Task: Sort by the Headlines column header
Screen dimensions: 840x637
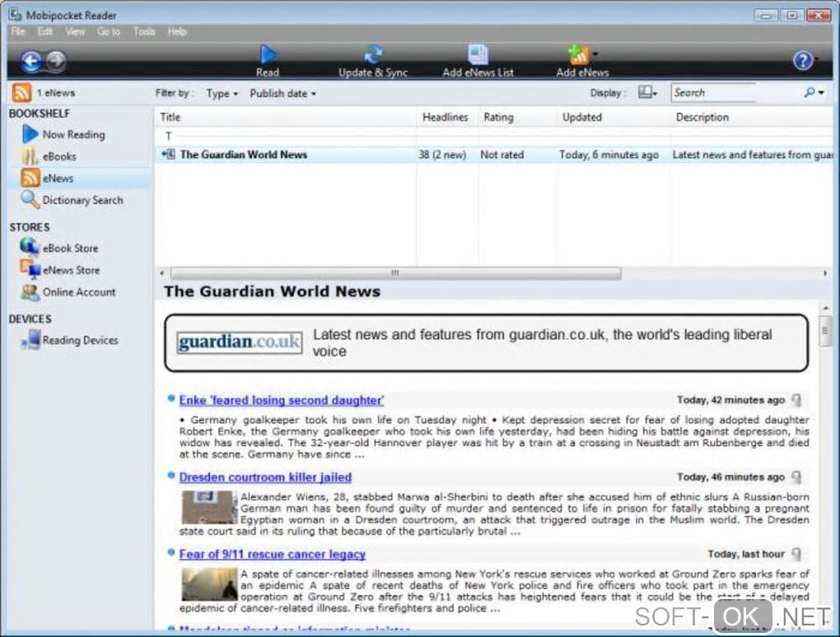Action: (x=447, y=117)
